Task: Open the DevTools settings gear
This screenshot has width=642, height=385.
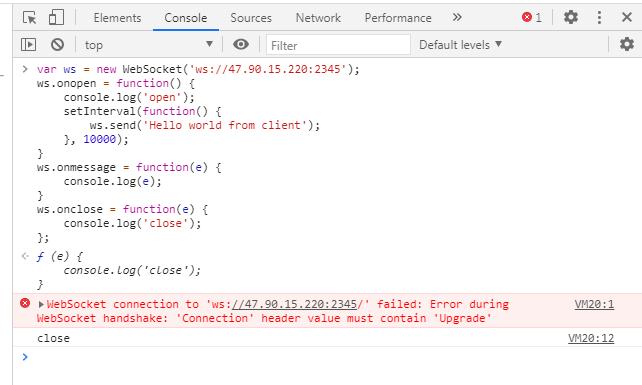Action: point(571,17)
